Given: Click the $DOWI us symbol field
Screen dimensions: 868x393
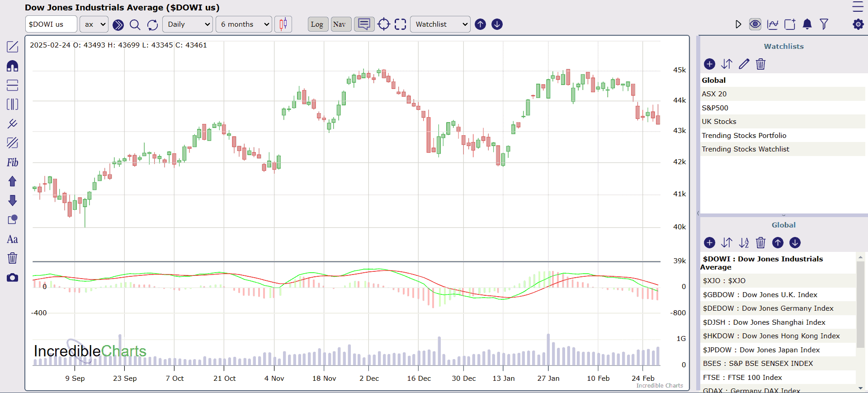Looking at the screenshot, I should [51, 24].
